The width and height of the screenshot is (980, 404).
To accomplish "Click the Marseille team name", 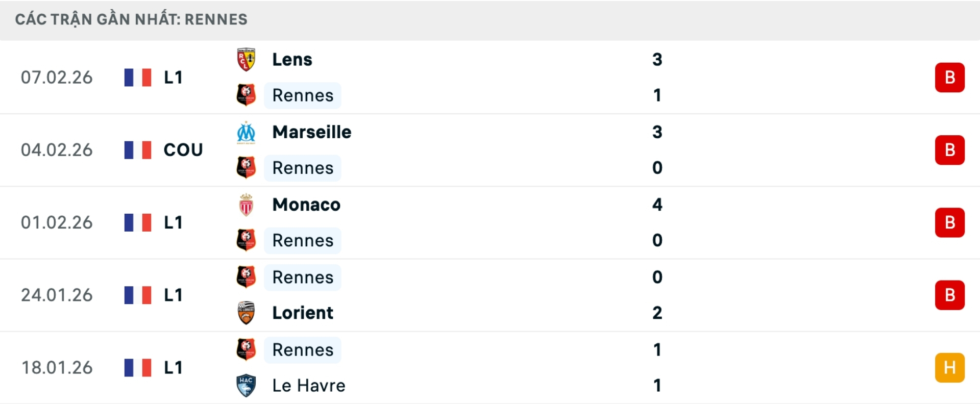I will (311, 132).
